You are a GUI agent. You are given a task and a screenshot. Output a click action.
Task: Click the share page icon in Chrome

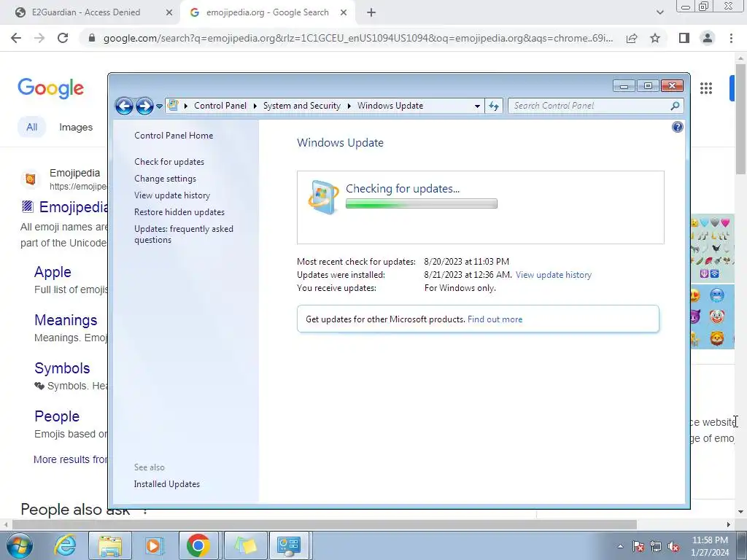click(632, 38)
